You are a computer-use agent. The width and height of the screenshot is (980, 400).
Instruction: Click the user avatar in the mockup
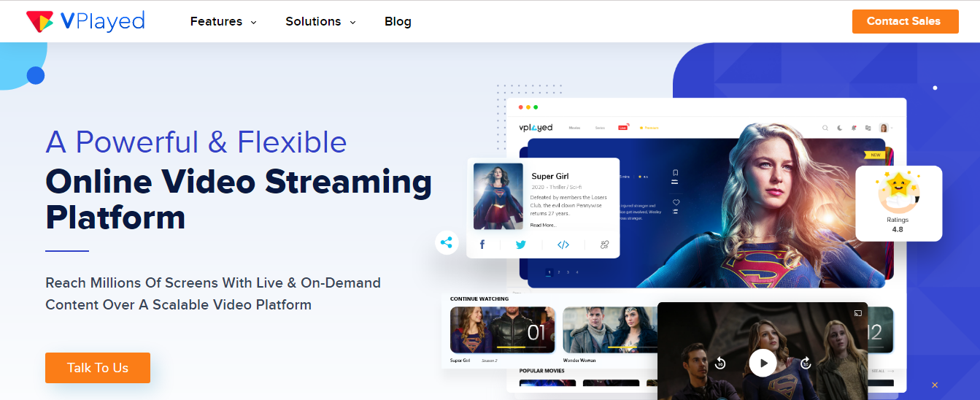pos(884,128)
